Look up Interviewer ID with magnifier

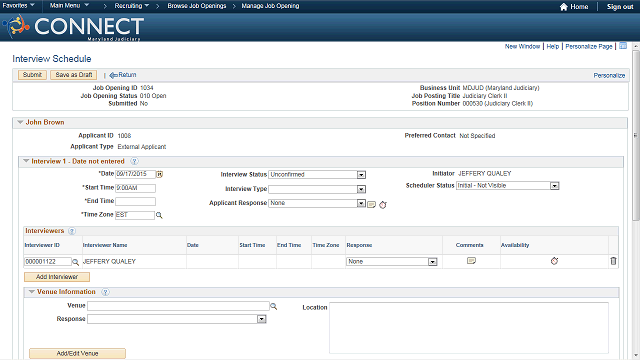(x=76, y=262)
